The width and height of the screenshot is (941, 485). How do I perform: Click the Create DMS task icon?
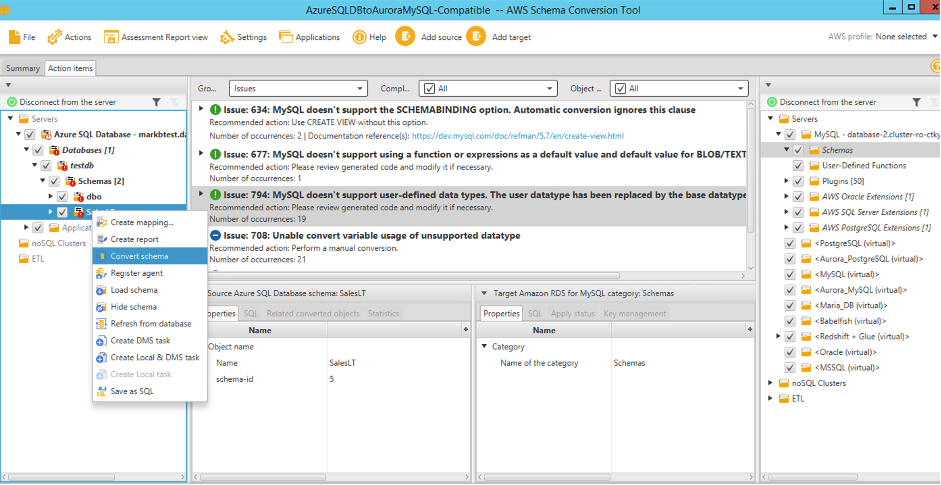(101, 340)
